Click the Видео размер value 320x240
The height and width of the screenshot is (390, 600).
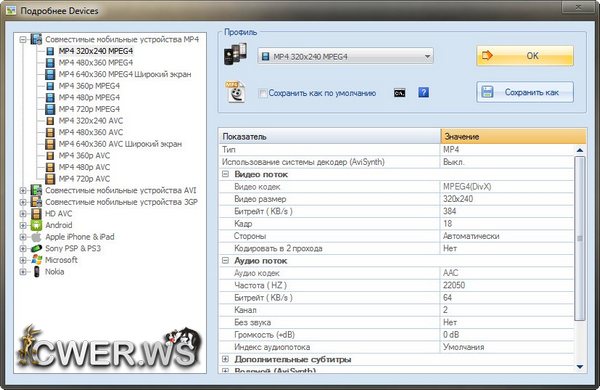[x=458, y=199]
